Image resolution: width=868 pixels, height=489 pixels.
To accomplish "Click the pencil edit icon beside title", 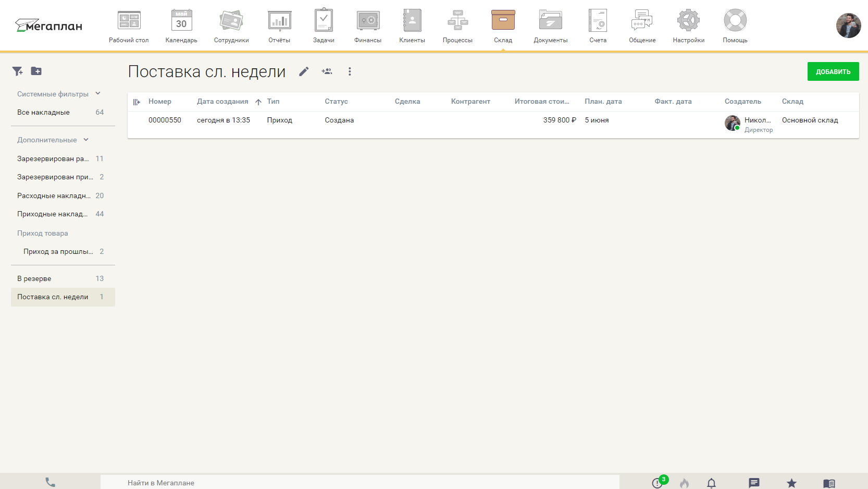I will 304,72.
